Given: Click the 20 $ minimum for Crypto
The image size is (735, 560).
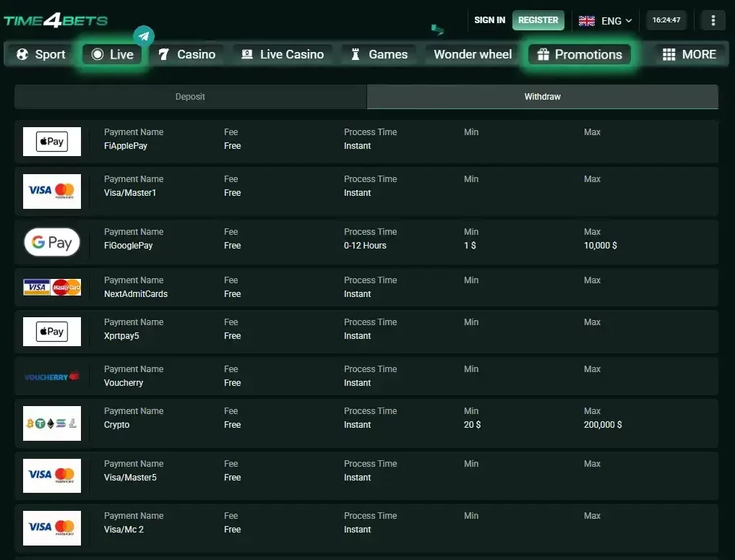Looking at the screenshot, I should click(x=472, y=425).
